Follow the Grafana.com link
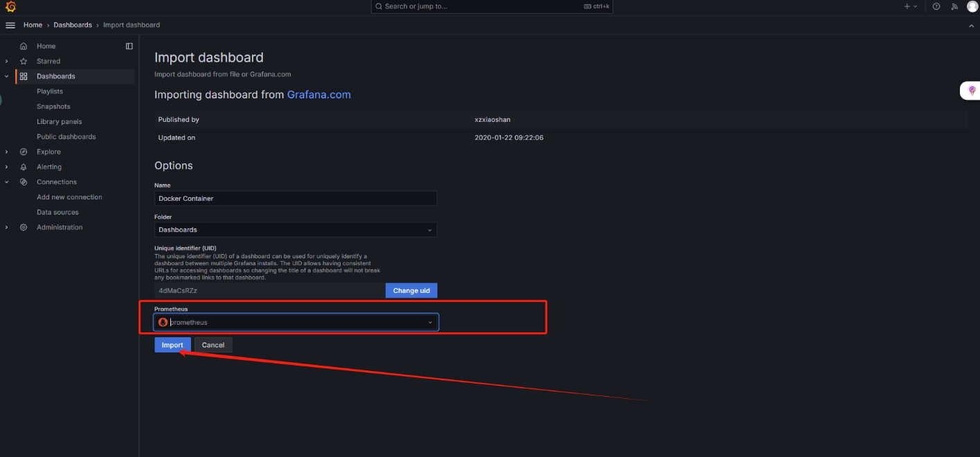The width and height of the screenshot is (980, 457). (x=318, y=95)
